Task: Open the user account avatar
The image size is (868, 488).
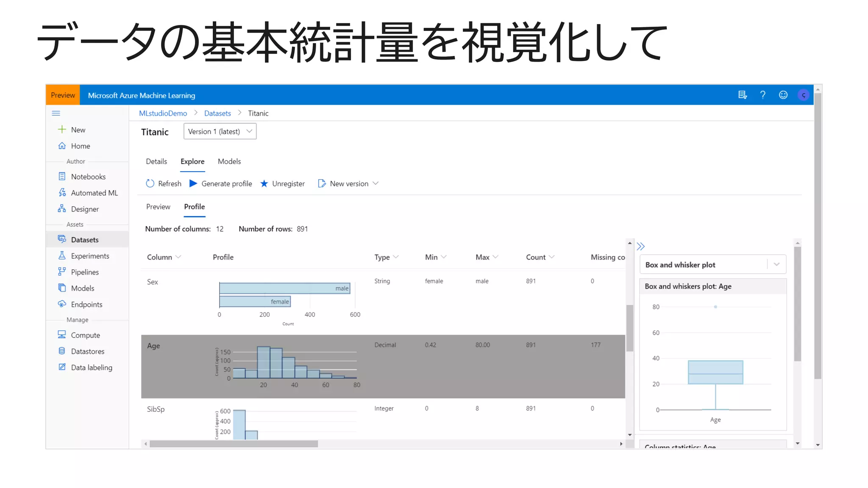Action: 804,95
